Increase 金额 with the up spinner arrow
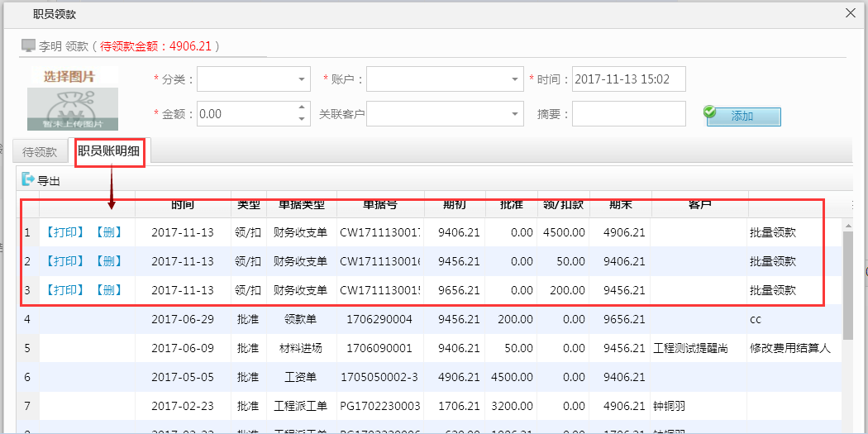The width and height of the screenshot is (868, 434). (302, 108)
